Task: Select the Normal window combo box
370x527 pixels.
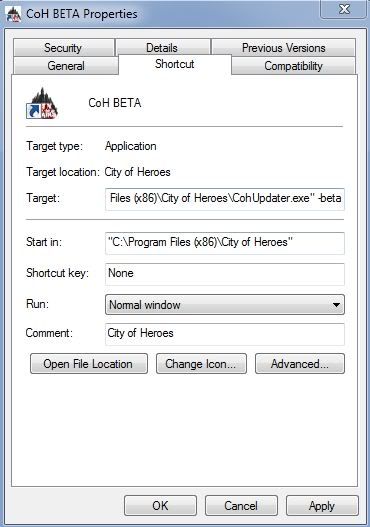Action: [x=225, y=305]
